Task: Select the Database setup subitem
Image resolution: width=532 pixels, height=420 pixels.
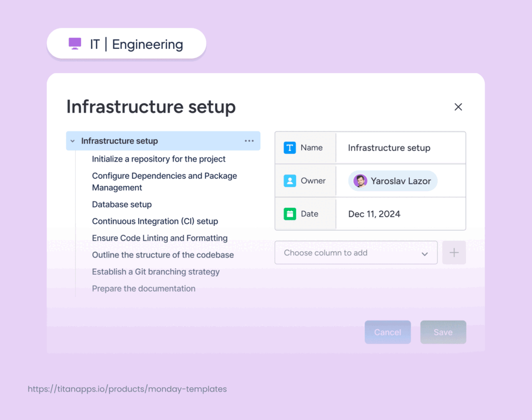Action: coord(122,205)
